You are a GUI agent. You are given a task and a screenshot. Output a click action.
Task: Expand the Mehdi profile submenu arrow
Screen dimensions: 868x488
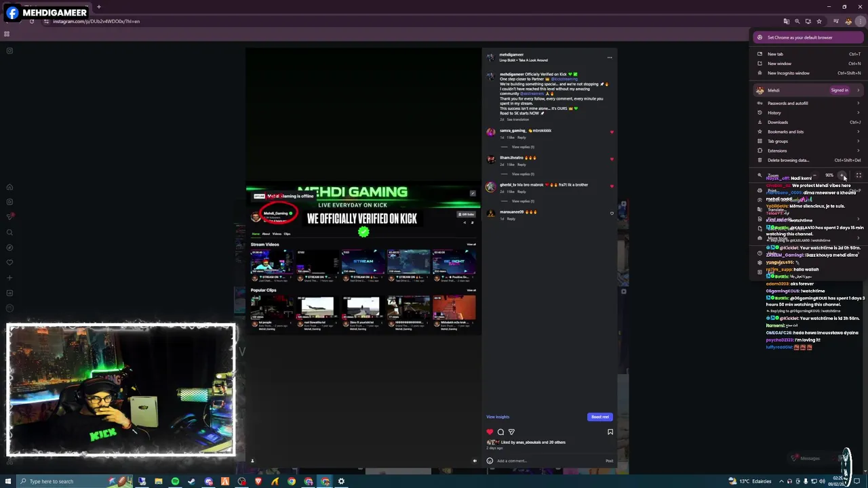(x=858, y=90)
